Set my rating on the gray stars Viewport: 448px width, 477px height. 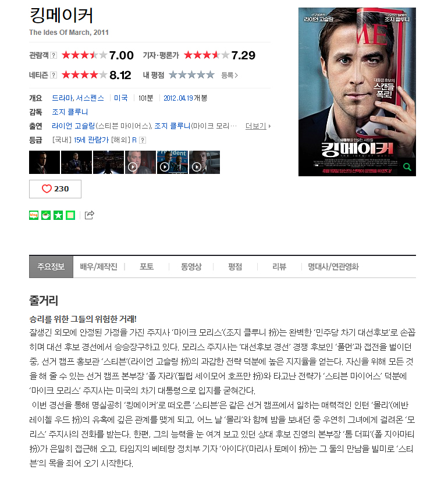click(191, 75)
